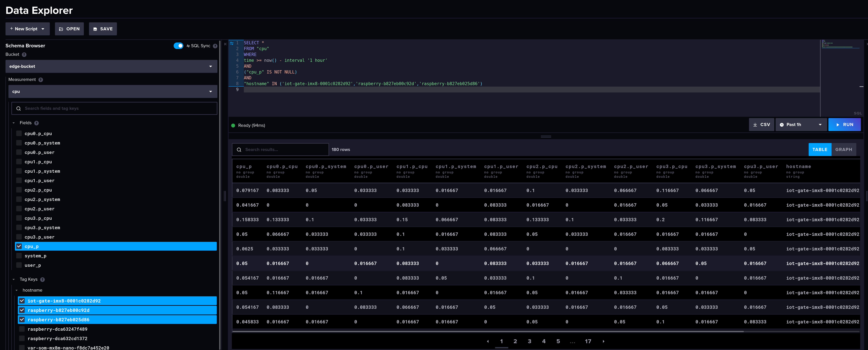Image resolution: width=868 pixels, height=350 pixels.
Task: Click the search icon in results search
Action: 239,150
